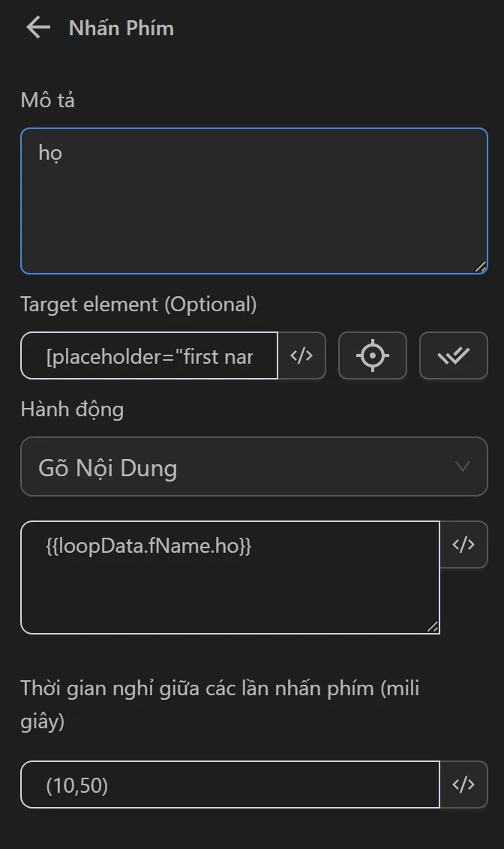The image size is (504, 849).
Task: Click resize handle of loopData text area
Action: pos(433,627)
